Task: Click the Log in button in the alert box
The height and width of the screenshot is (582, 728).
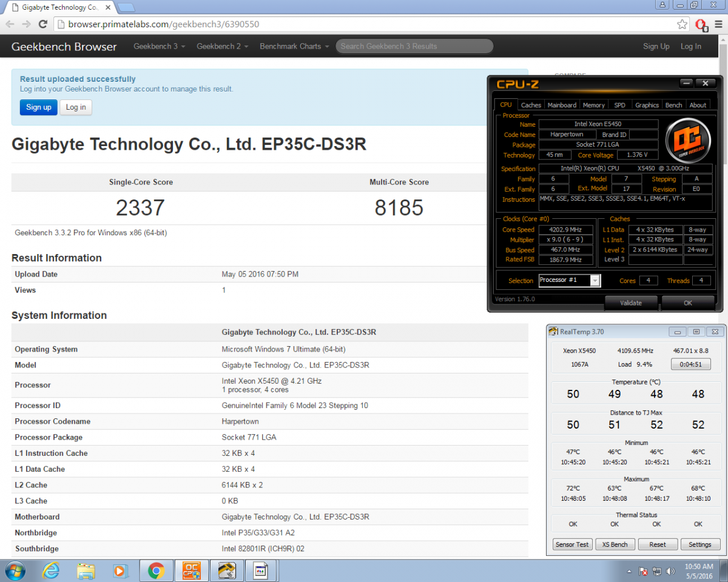Action: pyautogui.click(x=76, y=107)
